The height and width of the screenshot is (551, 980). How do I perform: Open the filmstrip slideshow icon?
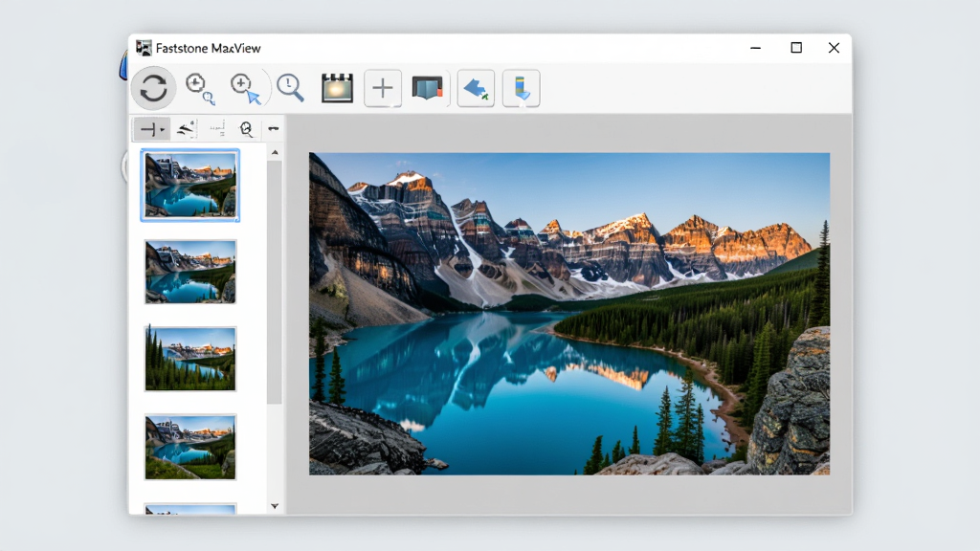(x=338, y=88)
